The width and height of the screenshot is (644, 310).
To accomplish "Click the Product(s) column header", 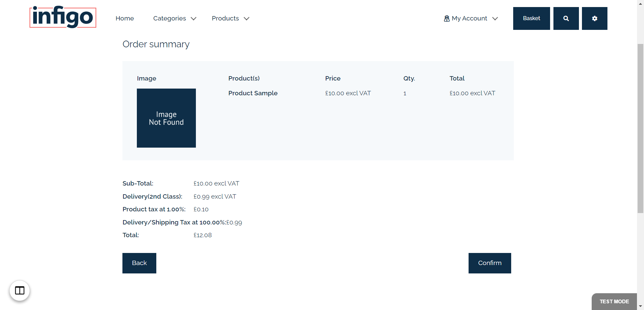I will (x=244, y=79).
